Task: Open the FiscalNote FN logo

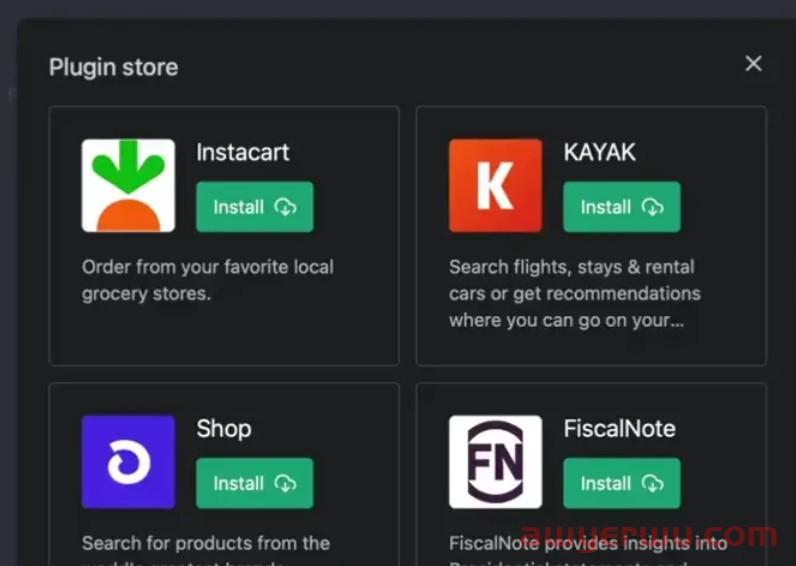Action: click(495, 462)
